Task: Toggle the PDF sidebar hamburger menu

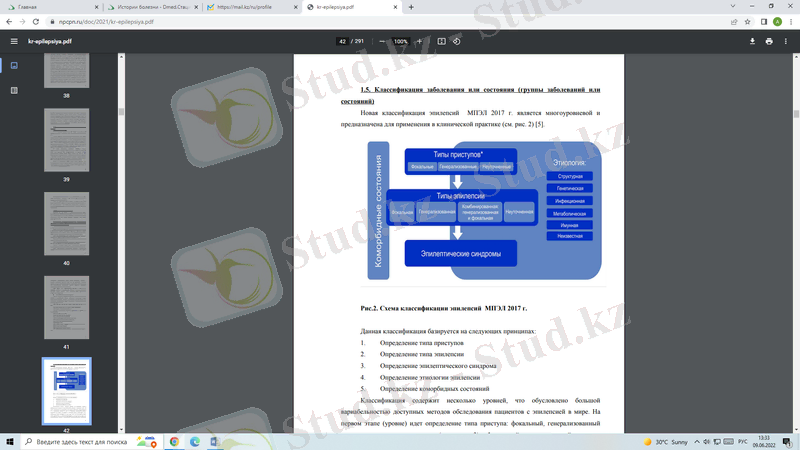Action: click(x=14, y=41)
